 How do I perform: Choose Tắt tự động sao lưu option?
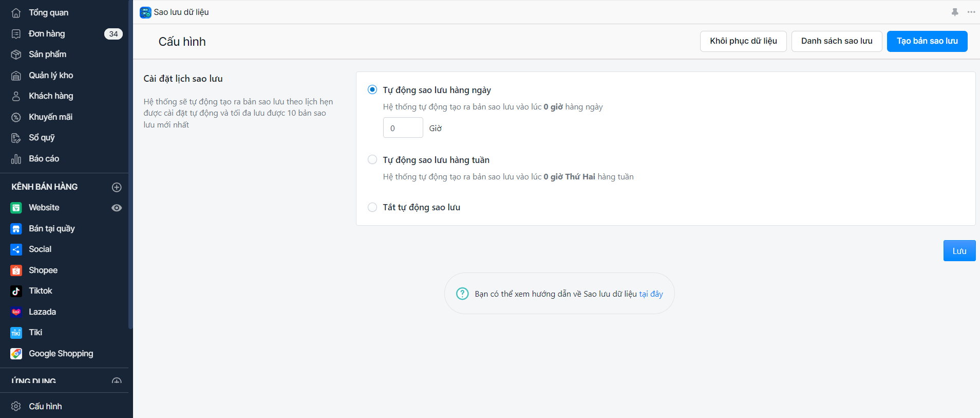[x=372, y=207]
